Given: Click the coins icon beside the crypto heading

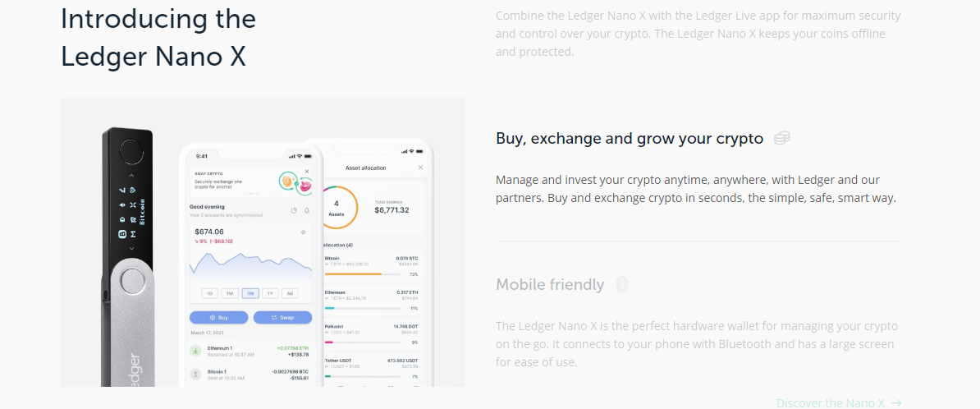Looking at the screenshot, I should [782, 138].
